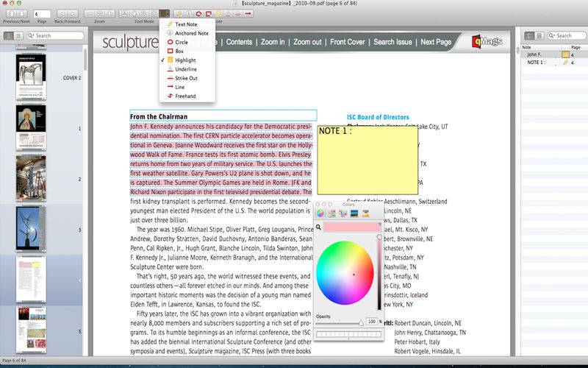588x368 pixels.
Task: Add a text note from the toolbar
Action: [179, 14]
